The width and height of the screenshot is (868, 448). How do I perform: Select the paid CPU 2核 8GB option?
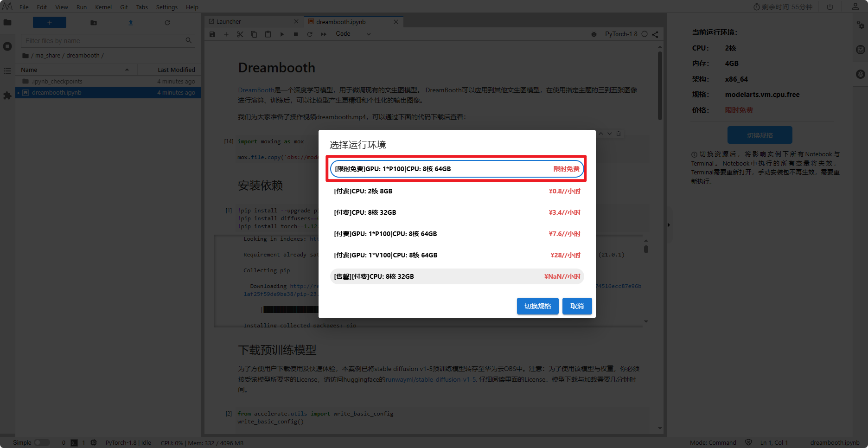click(x=457, y=191)
